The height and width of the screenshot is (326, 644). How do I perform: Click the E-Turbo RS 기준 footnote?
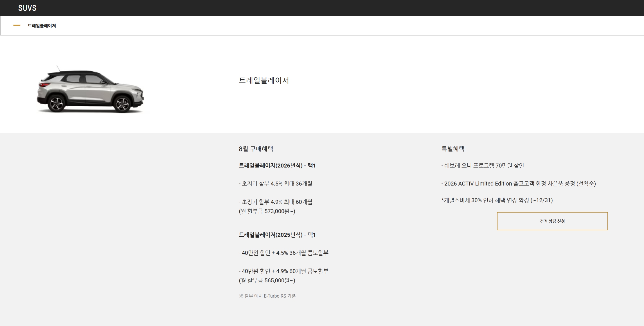tap(267, 296)
